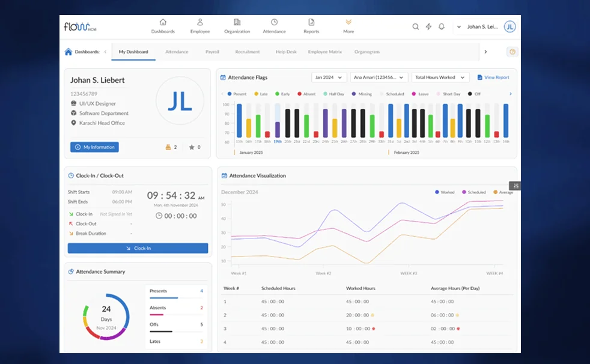Open the Jan 2024 month dropdown
Image resolution: width=590 pixels, height=364 pixels.
[x=329, y=77]
